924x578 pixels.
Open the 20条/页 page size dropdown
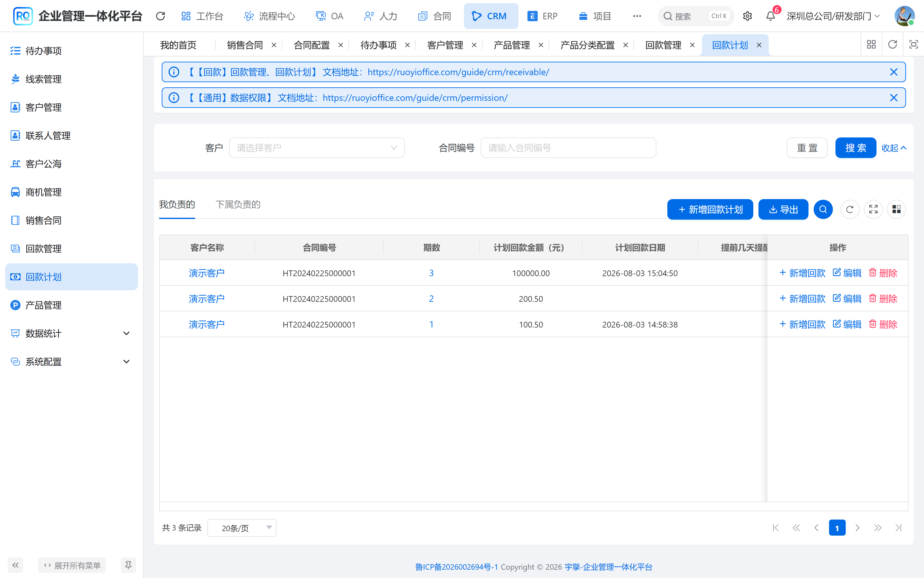tap(242, 528)
